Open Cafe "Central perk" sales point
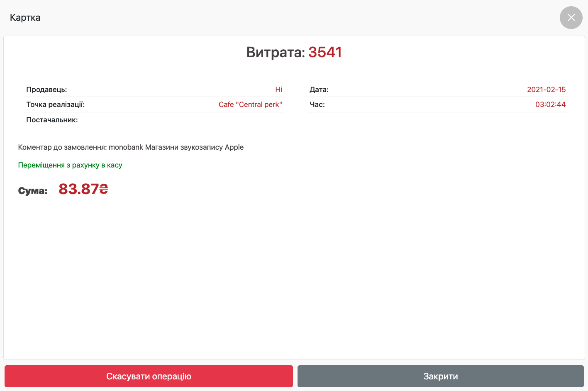 click(x=250, y=104)
